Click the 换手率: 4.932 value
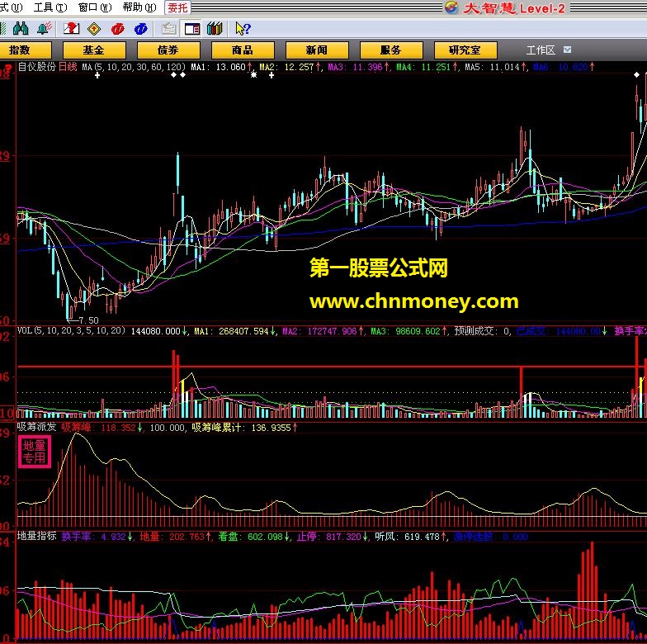This screenshot has height=644, width=647. (94, 537)
